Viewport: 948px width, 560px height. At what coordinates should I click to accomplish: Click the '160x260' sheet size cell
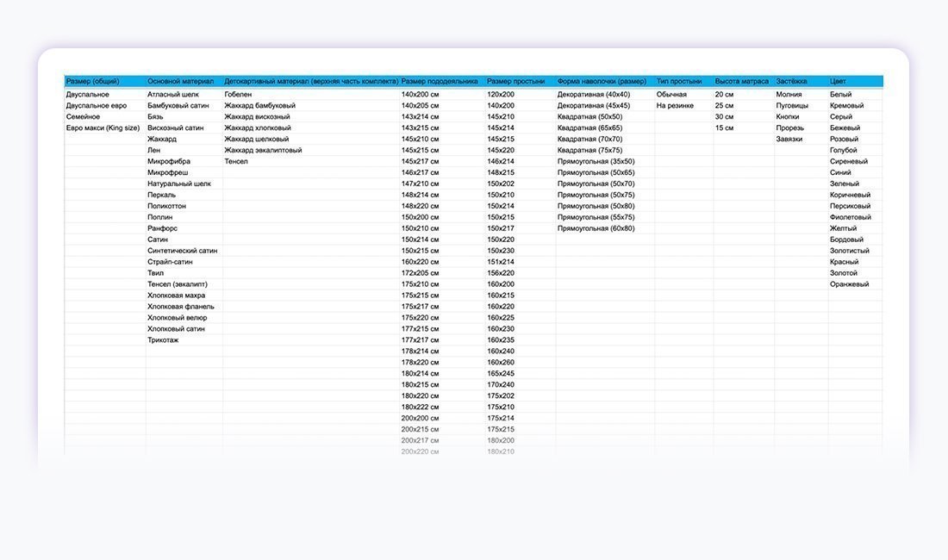click(x=501, y=363)
